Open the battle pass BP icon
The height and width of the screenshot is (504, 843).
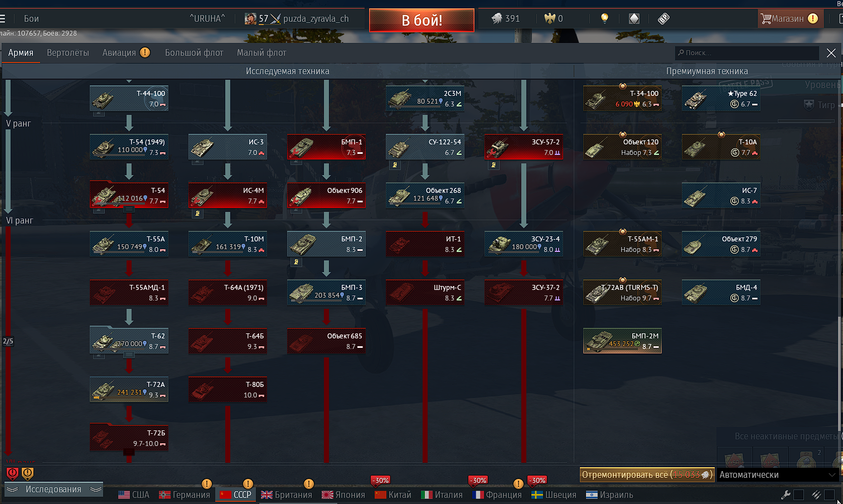(663, 18)
